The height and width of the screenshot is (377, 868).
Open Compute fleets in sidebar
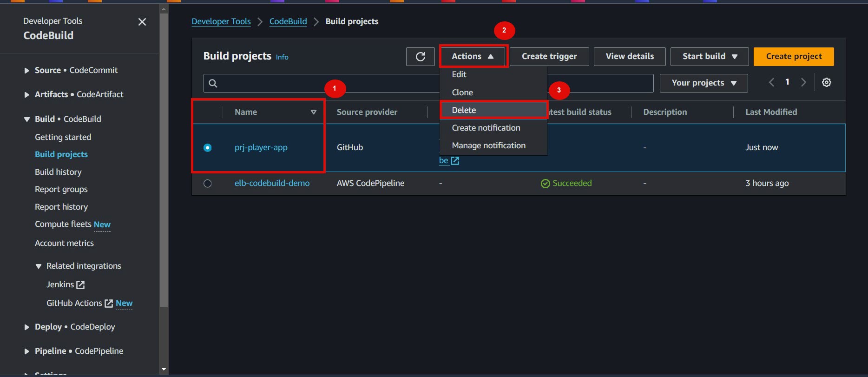(x=63, y=224)
